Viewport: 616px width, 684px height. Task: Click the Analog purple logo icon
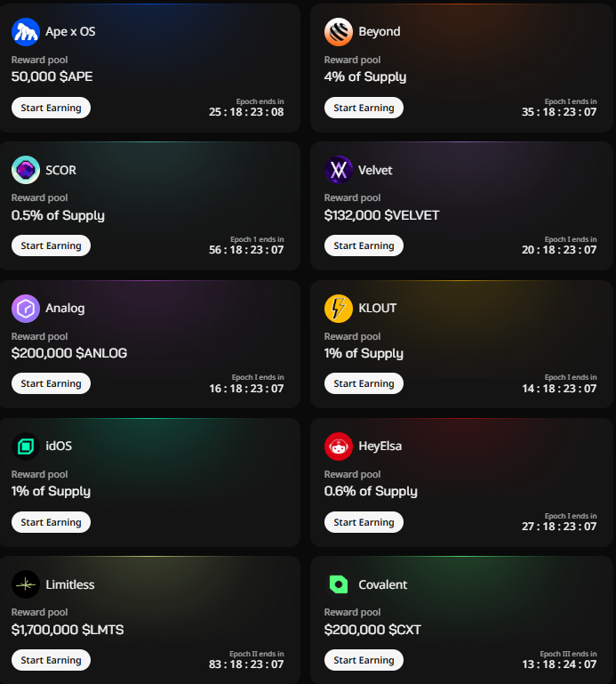(x=25, y=309)
